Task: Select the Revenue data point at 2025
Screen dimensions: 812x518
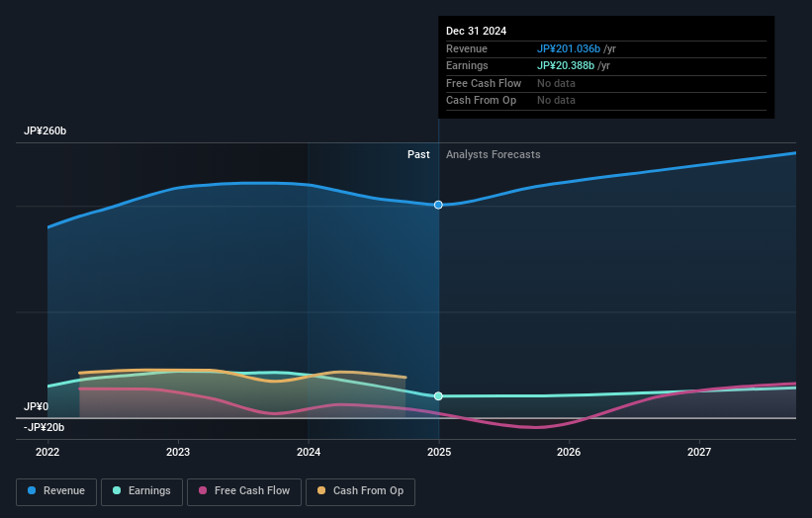Action: click(438, 205)
